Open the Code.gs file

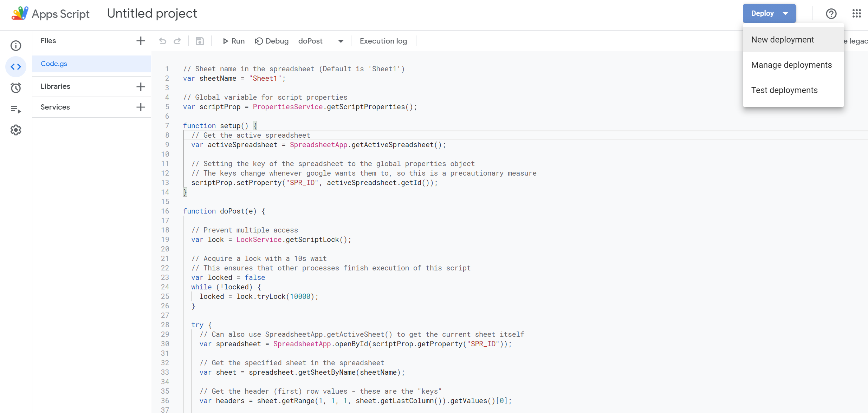tap(54, 64)
